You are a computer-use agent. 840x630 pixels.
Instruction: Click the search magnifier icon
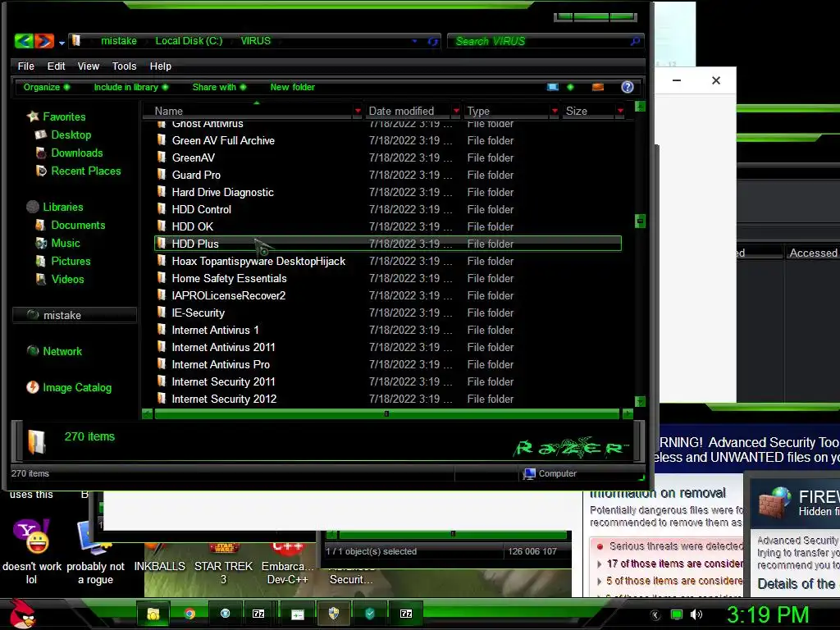coord(636,41)
